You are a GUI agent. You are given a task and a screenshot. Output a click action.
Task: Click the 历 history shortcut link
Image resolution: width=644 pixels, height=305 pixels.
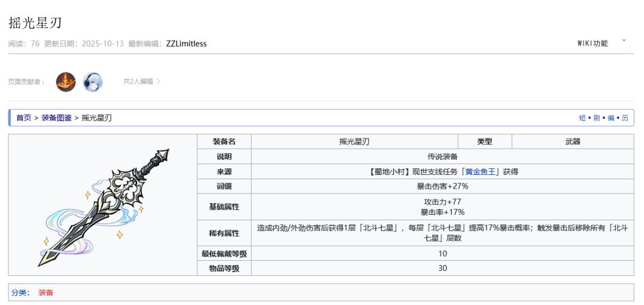pyautogui.click(x=625, y=118)
